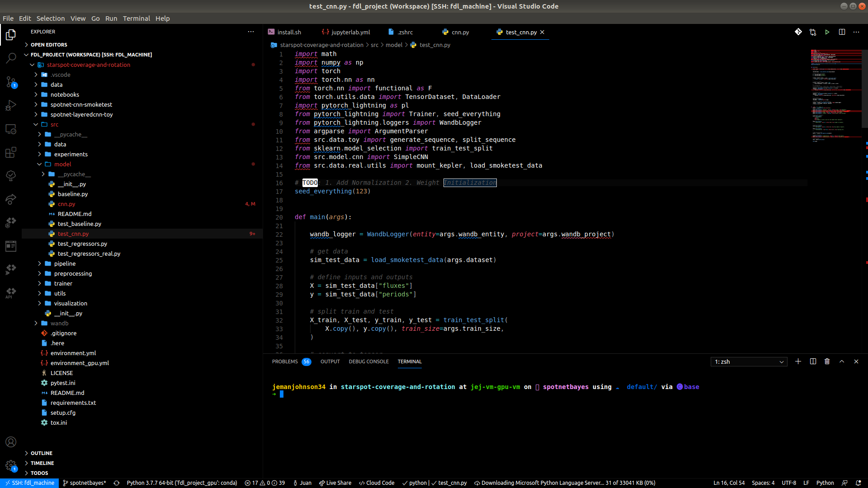Switch to the PROBLEMS tab in panel
Viewport: 868px width, 488px height.
coord(285,361)
